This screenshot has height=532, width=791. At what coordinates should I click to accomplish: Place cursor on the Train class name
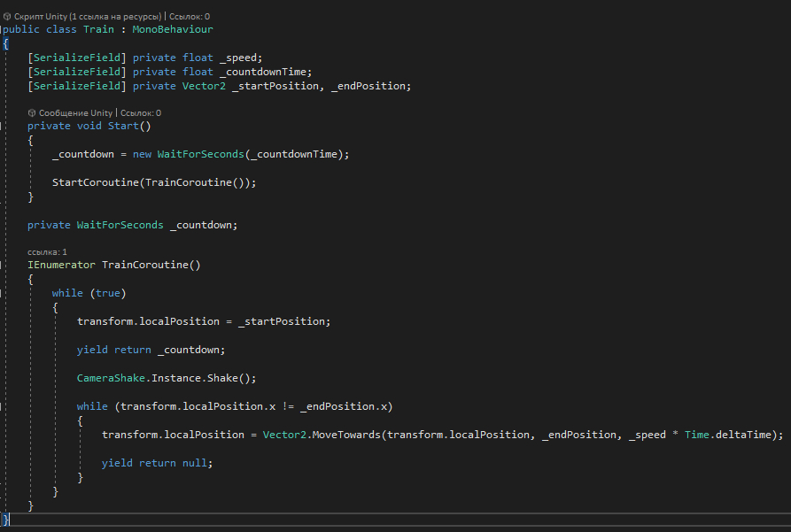tap(98, 29)
